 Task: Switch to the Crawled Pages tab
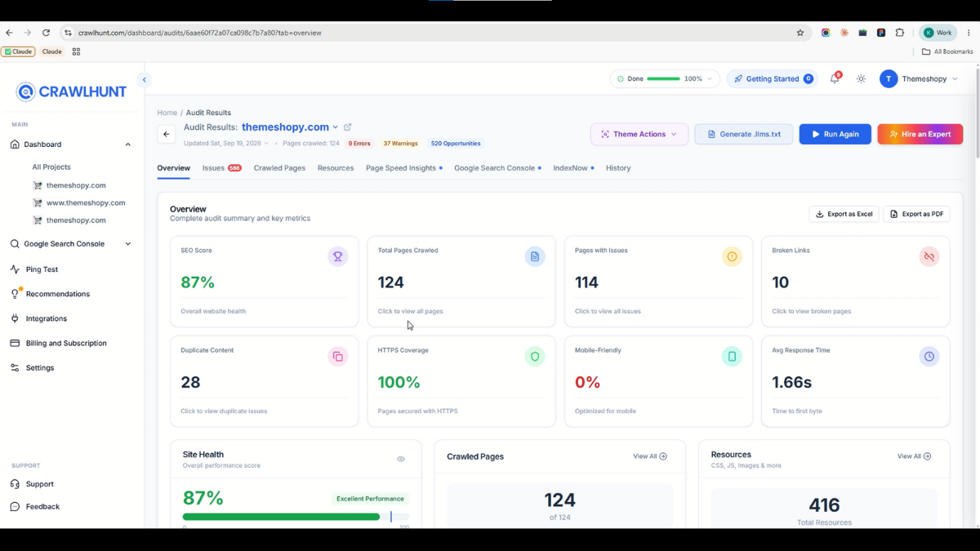coord(279,168)
